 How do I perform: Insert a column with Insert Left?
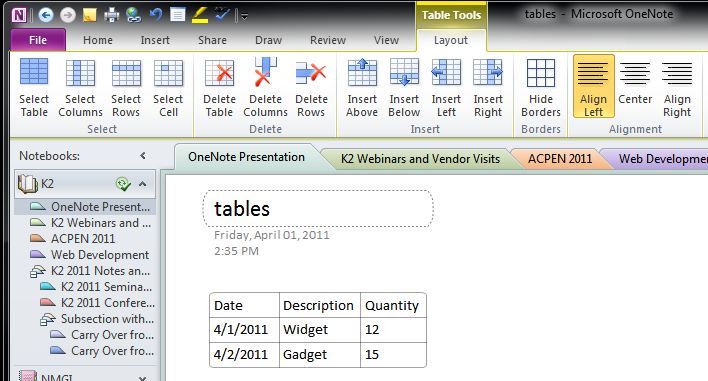point(446,88)
